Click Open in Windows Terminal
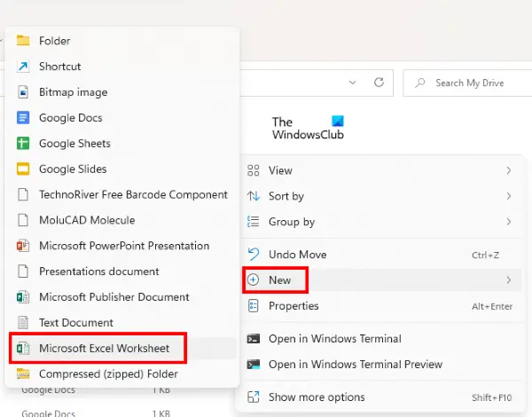The width and height of the screenshot is (532, 417). coord(381,339)
